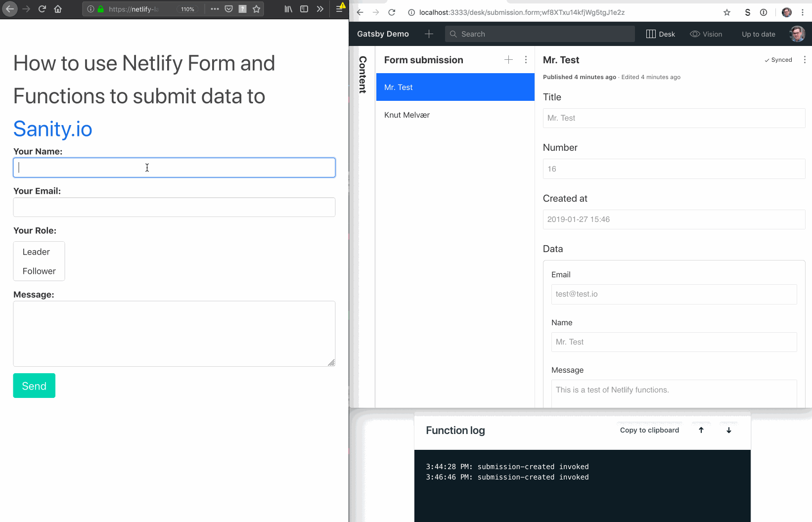Viewport: 812px width, 522px height.
Task: Click the Number field showing 16
Action: point(674,169)
